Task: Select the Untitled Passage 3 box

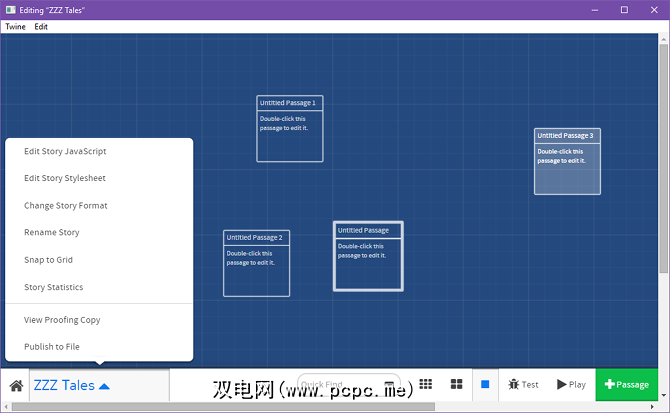Action: (x=567, y=161)
